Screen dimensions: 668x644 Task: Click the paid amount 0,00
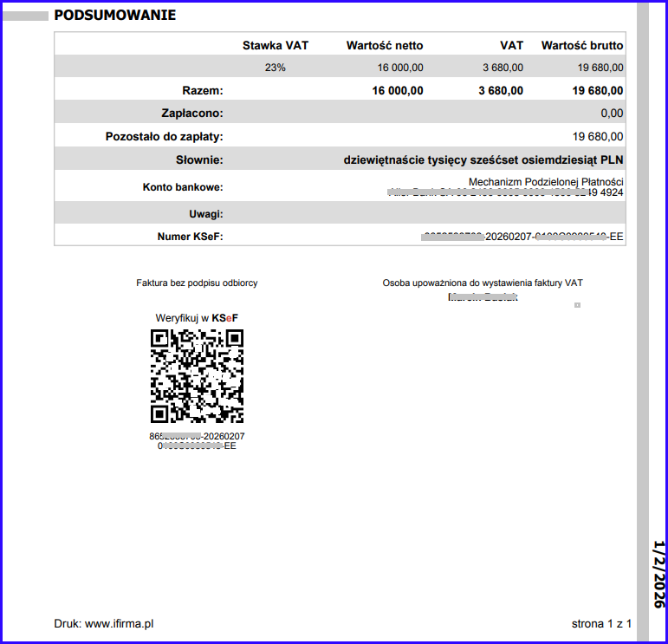click(612, 114)
